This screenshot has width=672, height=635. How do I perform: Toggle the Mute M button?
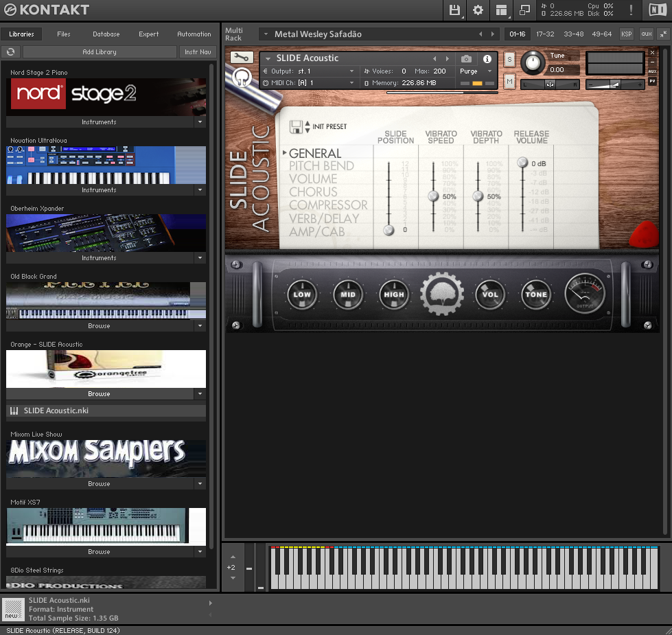pyautogui.click(x=509, y=81)
